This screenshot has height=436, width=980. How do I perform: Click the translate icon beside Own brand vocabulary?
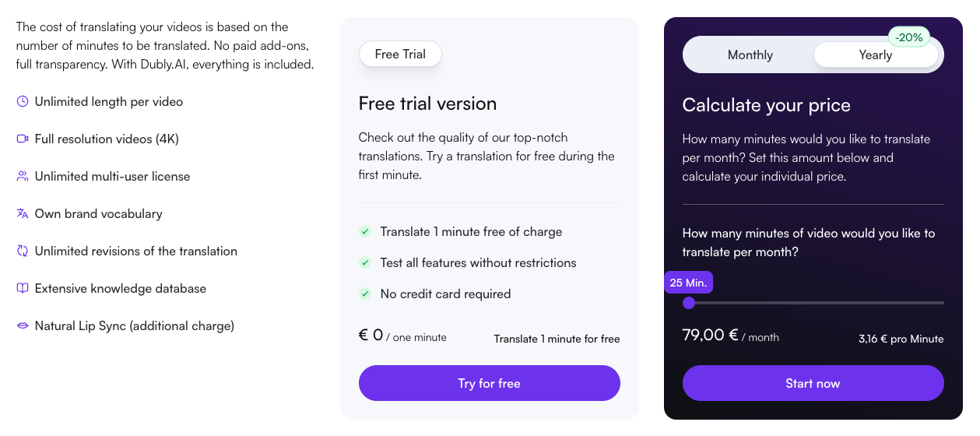click(x=23, y=214)
